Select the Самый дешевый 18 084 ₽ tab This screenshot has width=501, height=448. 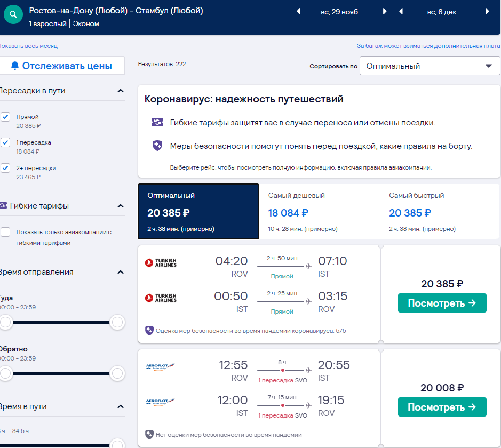tap(319, 211)
